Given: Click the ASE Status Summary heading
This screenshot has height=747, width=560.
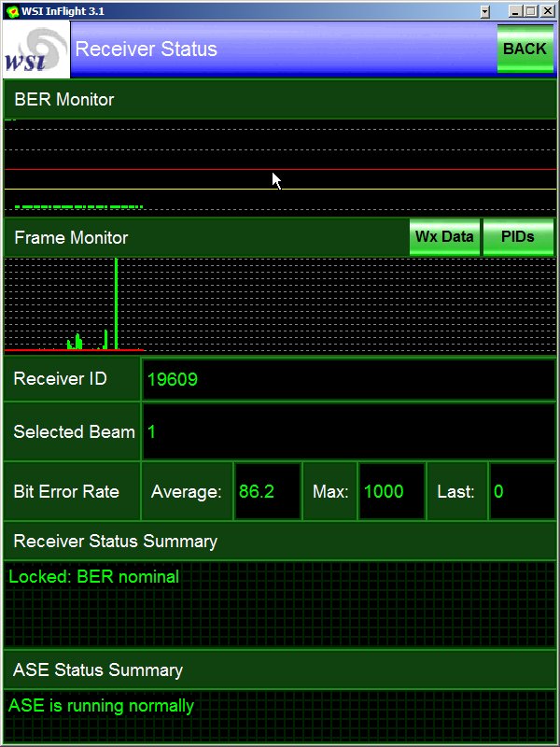Looking at the screenshot, I should (x=98, y=669).
